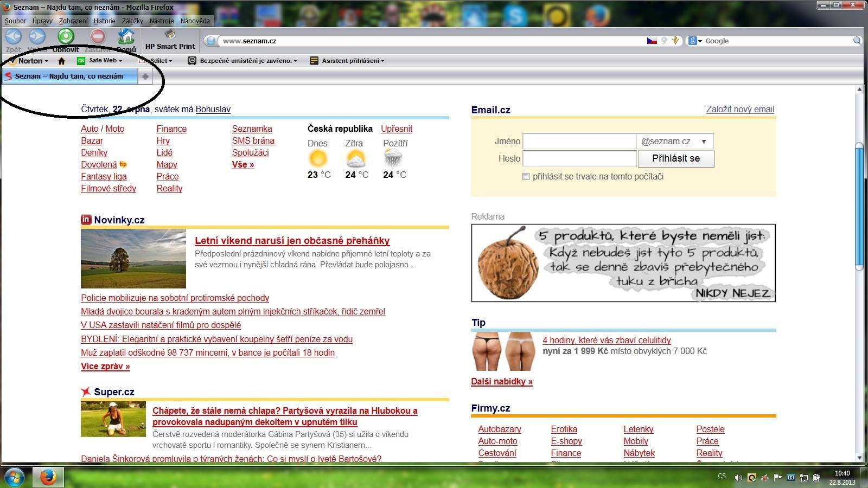Image resolution: width=868 pixels, height=488 pixels.
Task: Open the Soubor menu
Action: [x=15, y=21]
